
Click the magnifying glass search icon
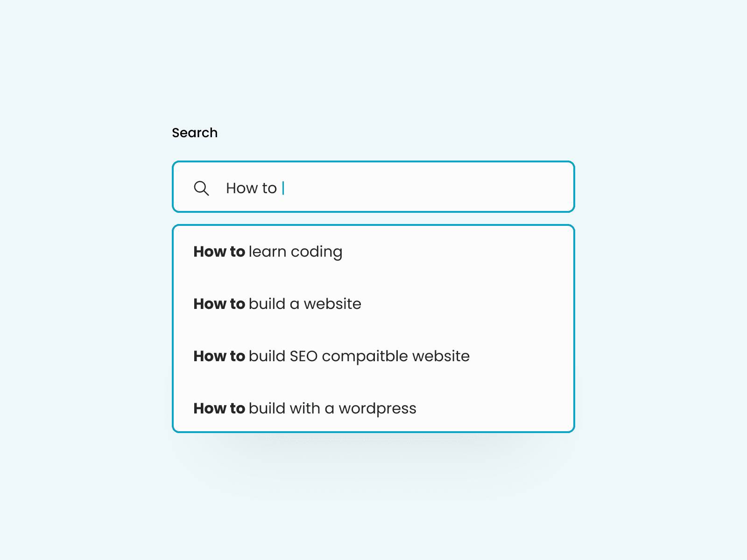[x=202, y=188]
